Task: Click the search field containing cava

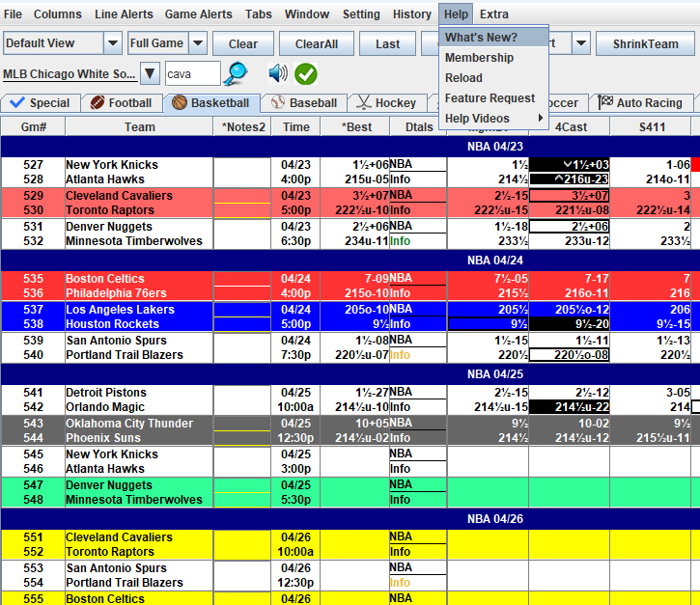Action: [193, 74]
